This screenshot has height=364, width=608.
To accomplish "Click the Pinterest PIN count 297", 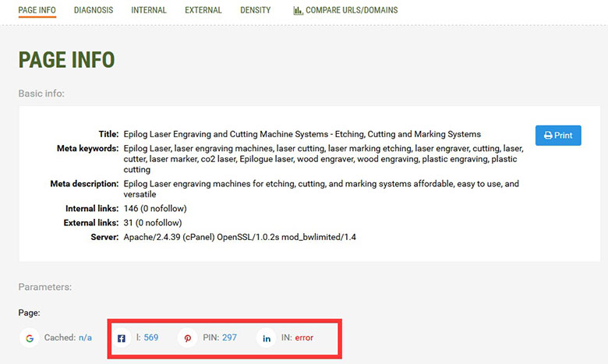I will [229, 337].
